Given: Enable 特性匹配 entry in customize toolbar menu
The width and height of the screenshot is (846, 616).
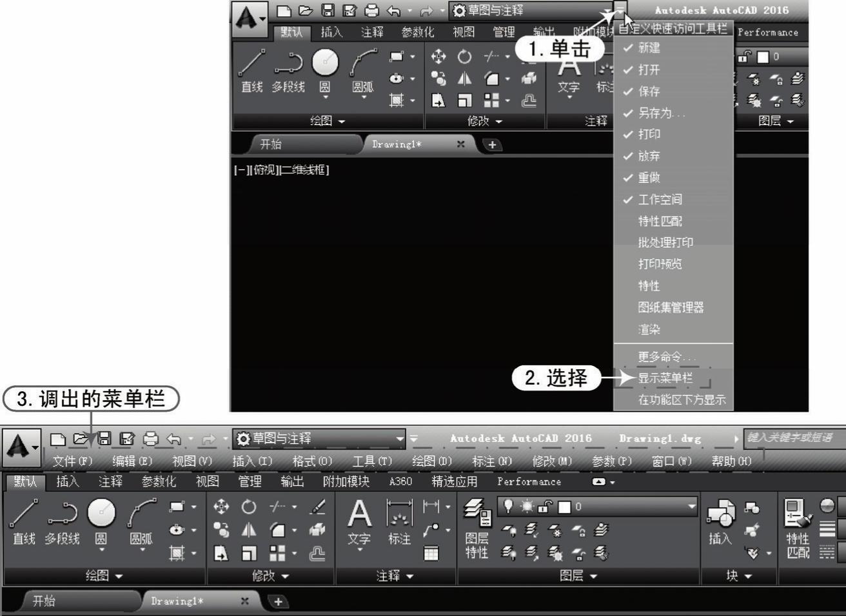Looking at the screenshot, I should click(673, 221).
